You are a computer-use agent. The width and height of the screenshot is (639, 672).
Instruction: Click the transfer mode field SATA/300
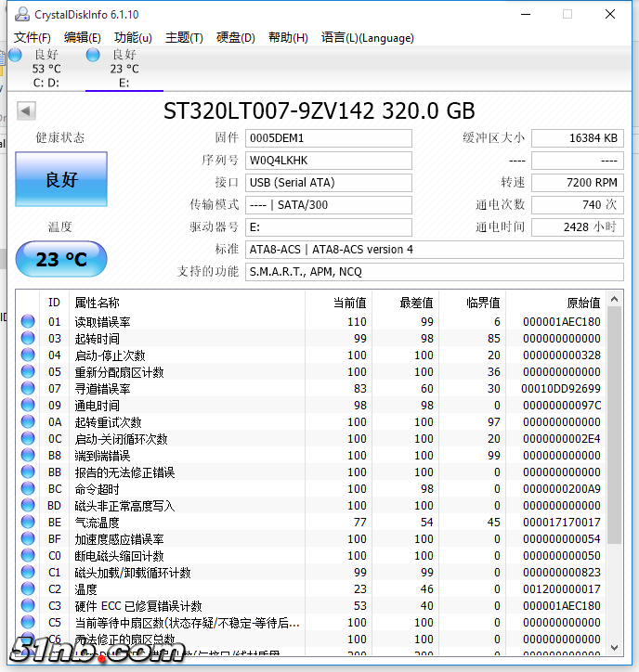click(x=329, y=205)
